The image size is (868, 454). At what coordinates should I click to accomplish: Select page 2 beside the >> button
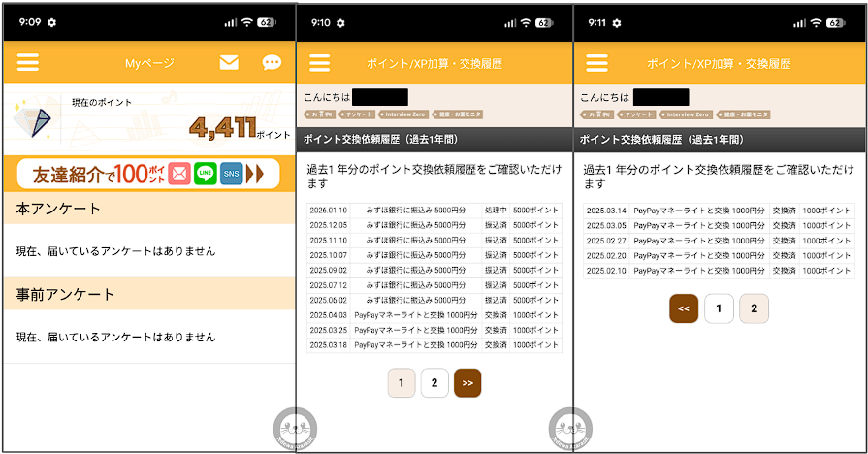pyautogui.click(x=434, y=382)
